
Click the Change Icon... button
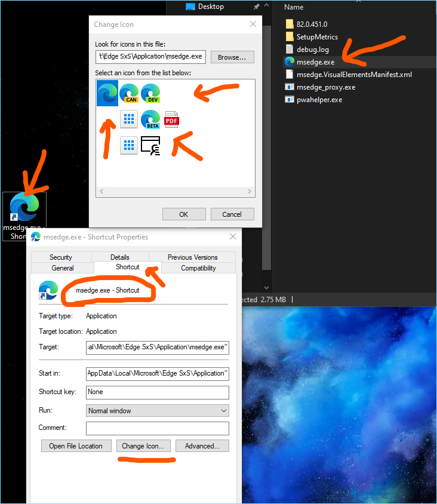[x=143, y=446]
